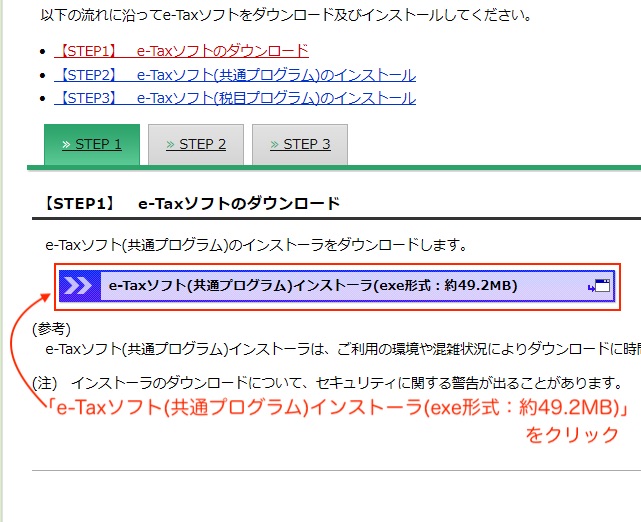Click the (注) security warning note text
Screen dimensions: 641x522
click(x=327, y=383)
